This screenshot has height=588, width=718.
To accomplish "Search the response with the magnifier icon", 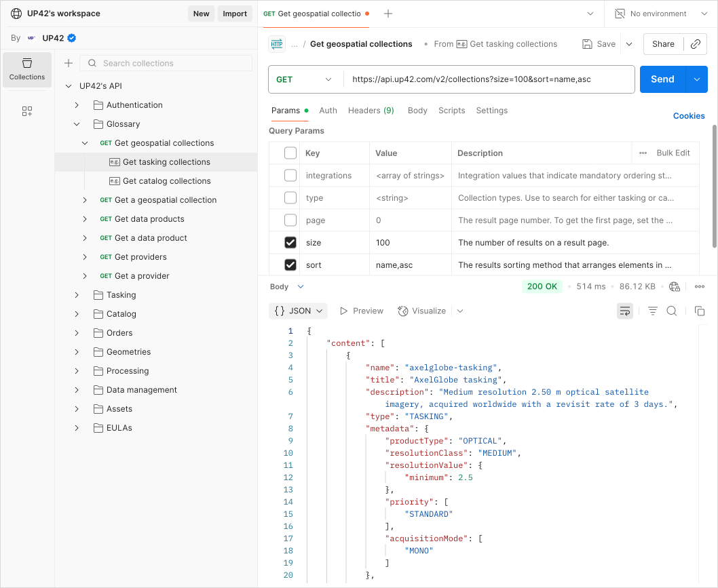I will pos(672,311).
